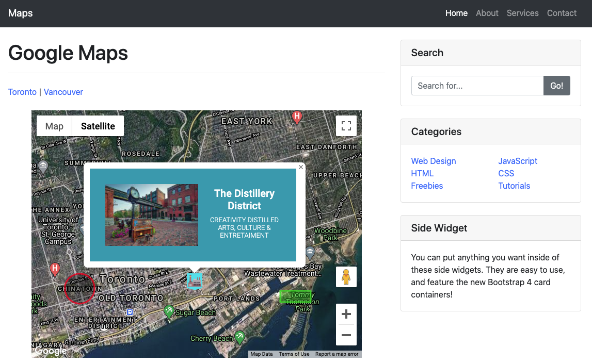The image size is (592, 364).
Task: Select the Cherry Beach green marker
Action: click(x=239, y=337)
